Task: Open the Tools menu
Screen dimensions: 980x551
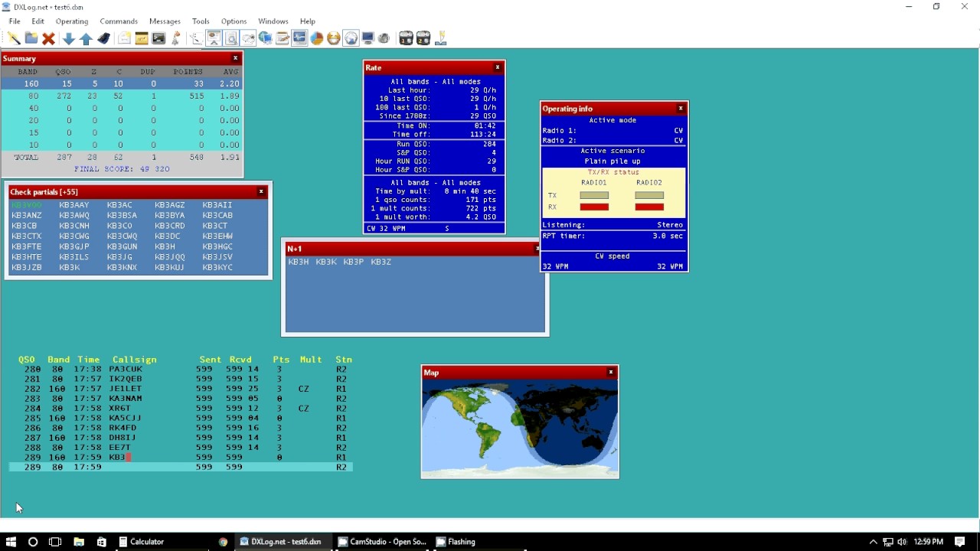Action: tap(201, 21)
